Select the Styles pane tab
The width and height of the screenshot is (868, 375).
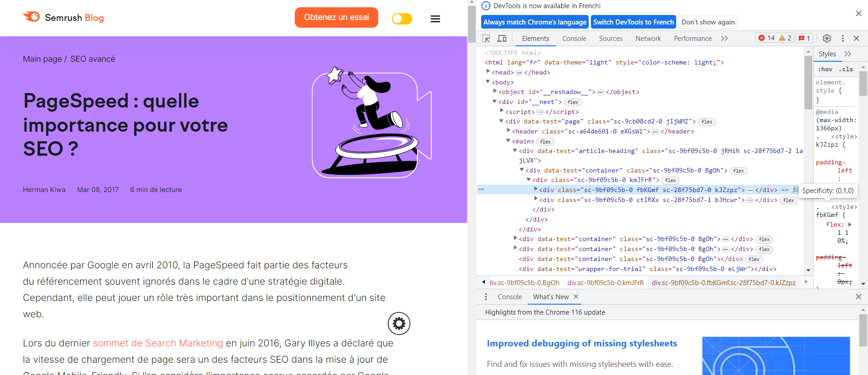tap(827, 54)
